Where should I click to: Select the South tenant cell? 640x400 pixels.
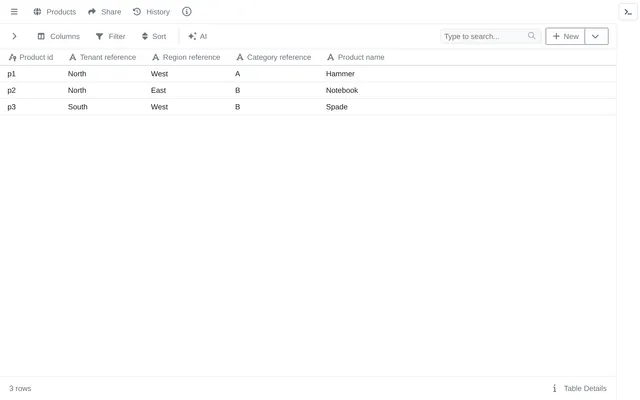(78, 107)
